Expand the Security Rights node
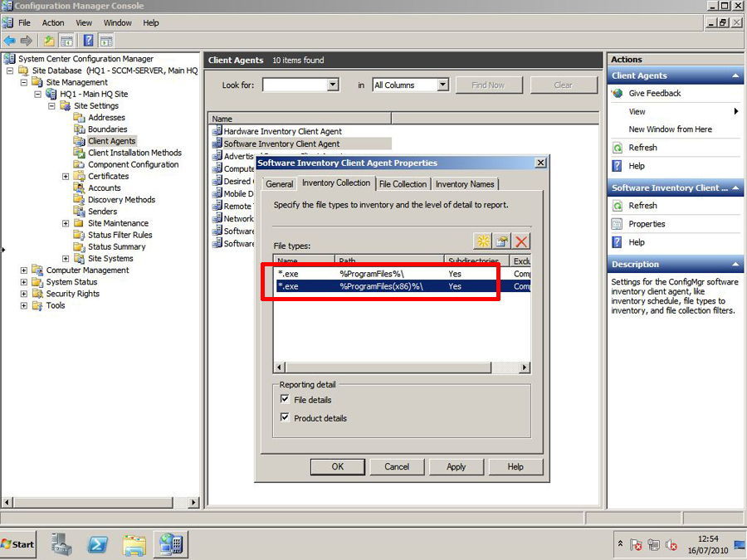This screenshot has width=747, height=560. pos(24,294)
